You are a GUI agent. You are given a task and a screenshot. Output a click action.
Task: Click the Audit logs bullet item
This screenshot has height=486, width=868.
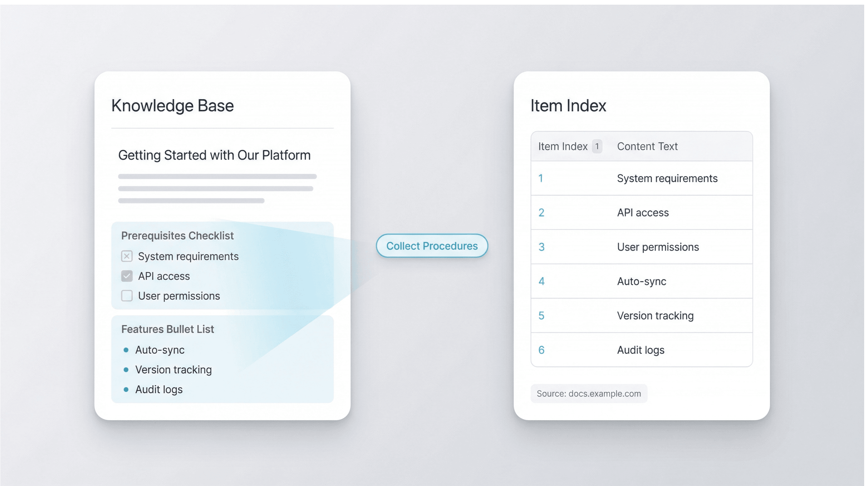pos(159,389)
